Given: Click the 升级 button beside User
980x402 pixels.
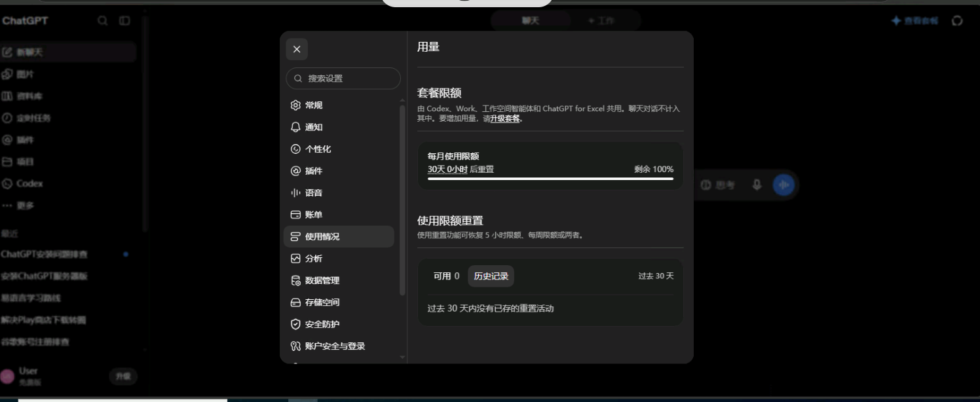Looking at the screenshot, I should click(x=123, y=376).
